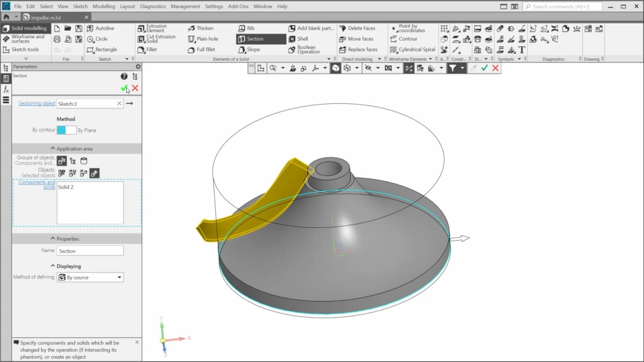Click the Name input field containing Section
Image resolution: width=644 pixels, height=362 pixels.
click(90, 251)
